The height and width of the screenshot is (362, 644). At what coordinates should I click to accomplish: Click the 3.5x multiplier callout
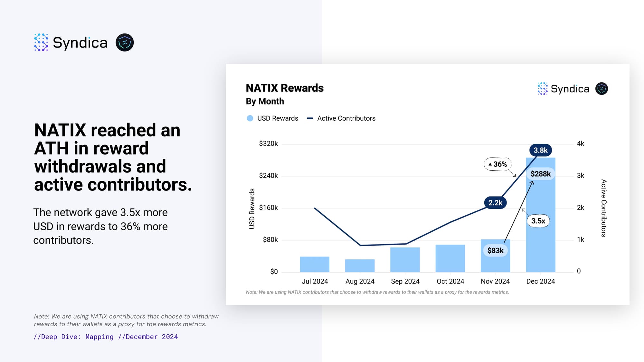tap(538, 221)
